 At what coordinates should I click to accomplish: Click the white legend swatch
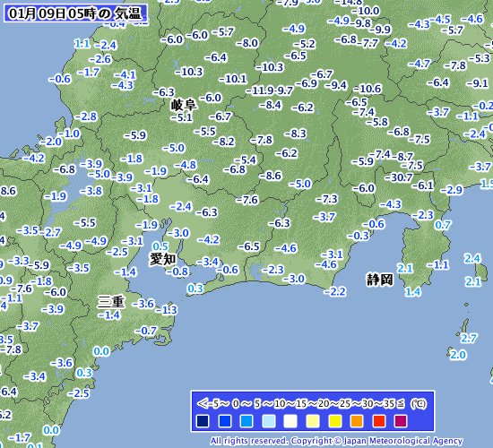tap(290, 421)
